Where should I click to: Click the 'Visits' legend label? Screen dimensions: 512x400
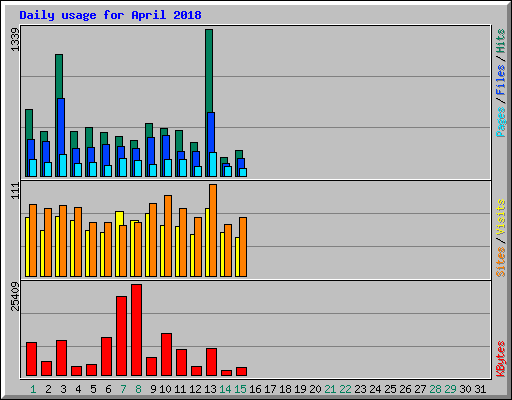coord(500,218)
